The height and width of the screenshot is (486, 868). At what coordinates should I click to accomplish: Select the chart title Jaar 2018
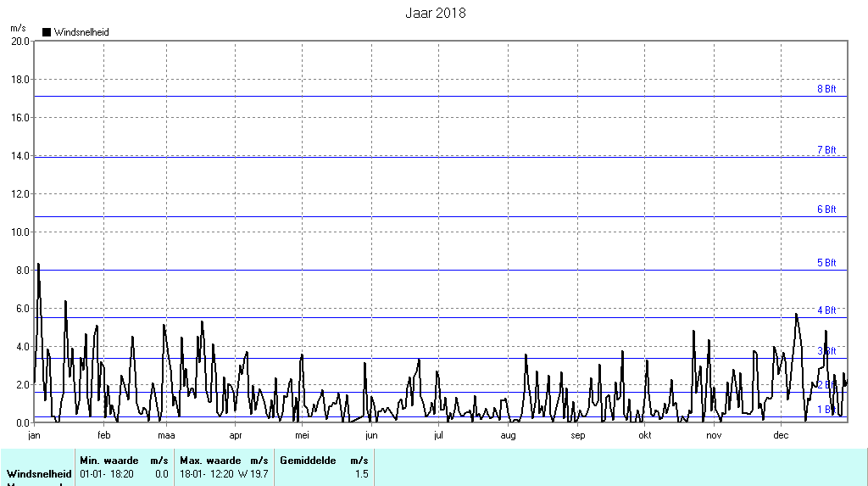pos(436,13)
